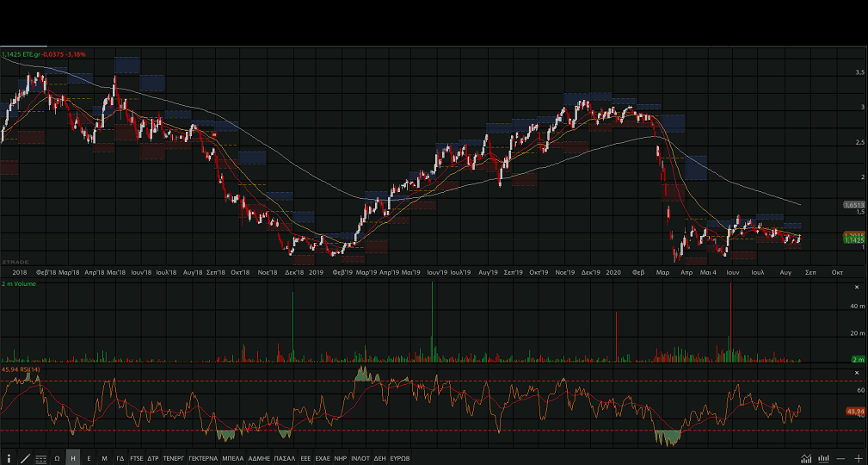Click the ΕΥΡΩΒ symbol button
This screenshot has height=465, width=868.
pos(400,458)
